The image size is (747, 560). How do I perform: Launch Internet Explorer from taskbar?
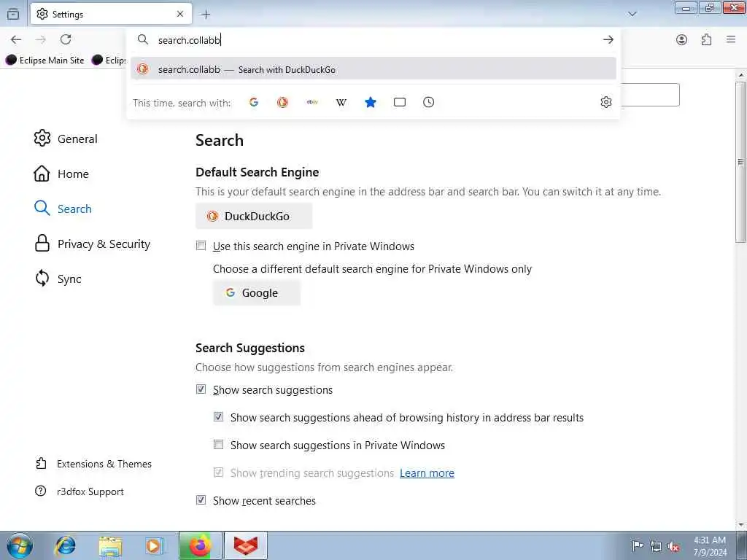tap(66, 545)
